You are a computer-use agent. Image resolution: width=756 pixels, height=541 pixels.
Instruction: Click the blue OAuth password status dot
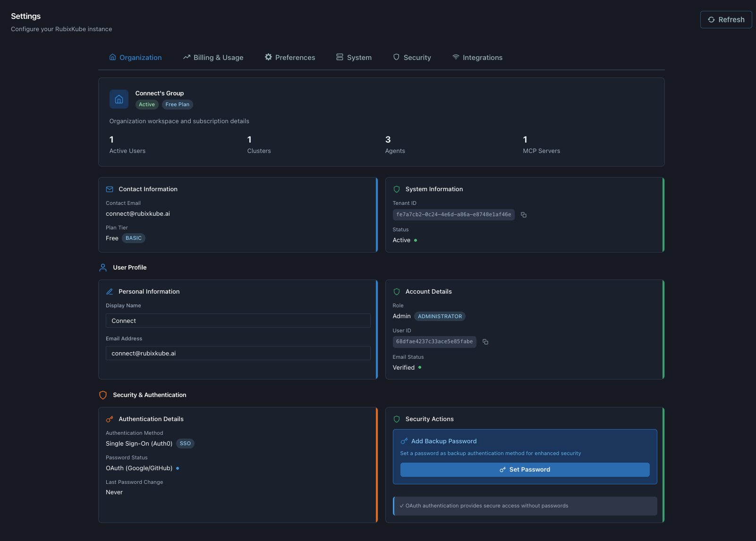click(x=177, y=468)
